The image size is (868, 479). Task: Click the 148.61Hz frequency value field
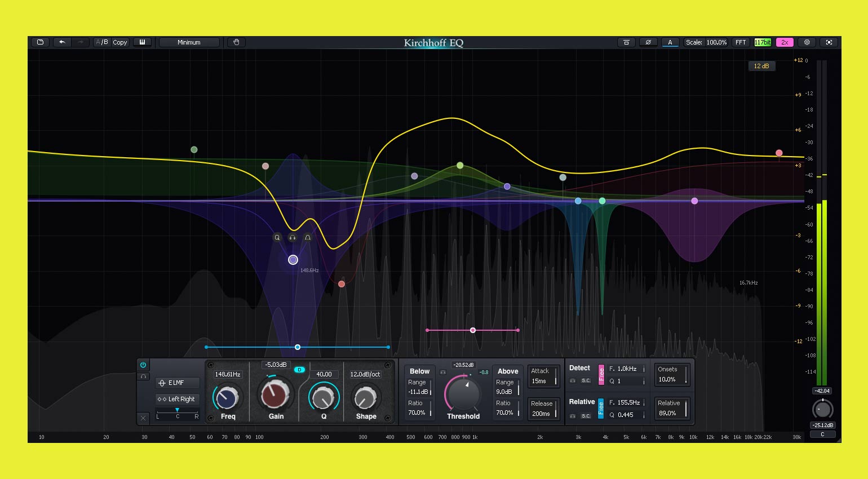pyautogui.click(x=228, y=374)
